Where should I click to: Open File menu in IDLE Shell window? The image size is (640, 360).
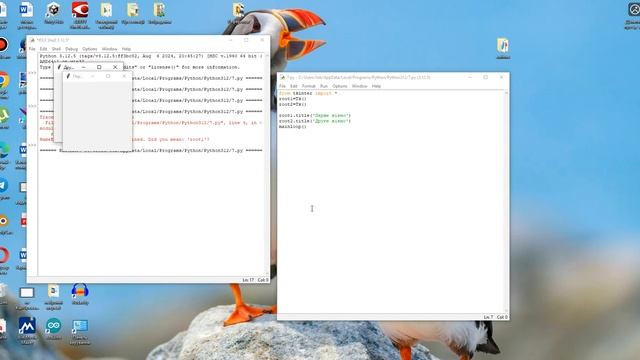point(32,49)
